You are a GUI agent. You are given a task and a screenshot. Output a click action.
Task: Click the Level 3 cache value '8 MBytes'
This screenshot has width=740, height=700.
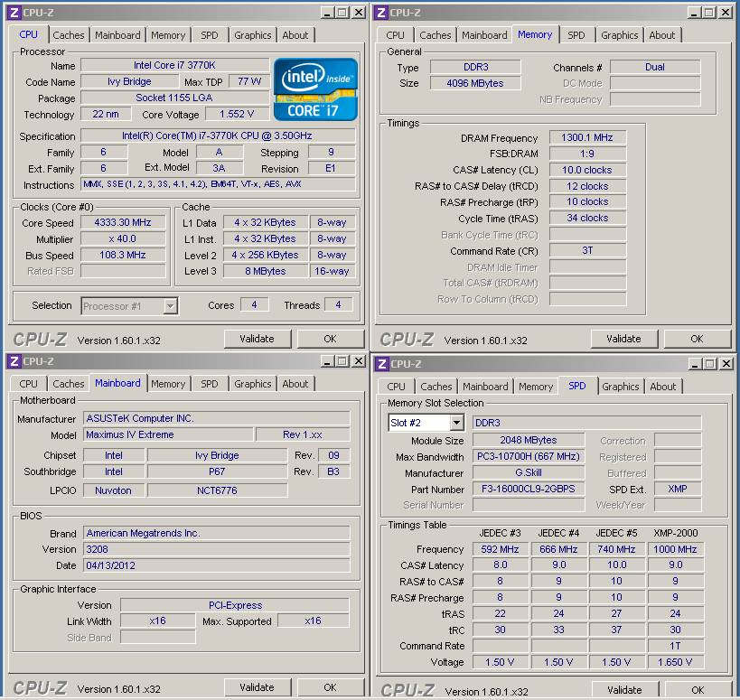coord(266,271)
